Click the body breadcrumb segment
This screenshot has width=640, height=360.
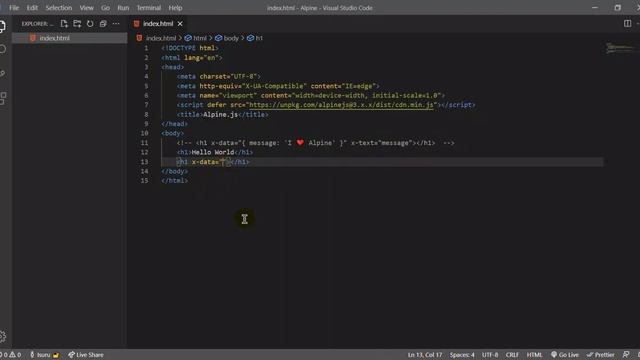pos(231,38)
